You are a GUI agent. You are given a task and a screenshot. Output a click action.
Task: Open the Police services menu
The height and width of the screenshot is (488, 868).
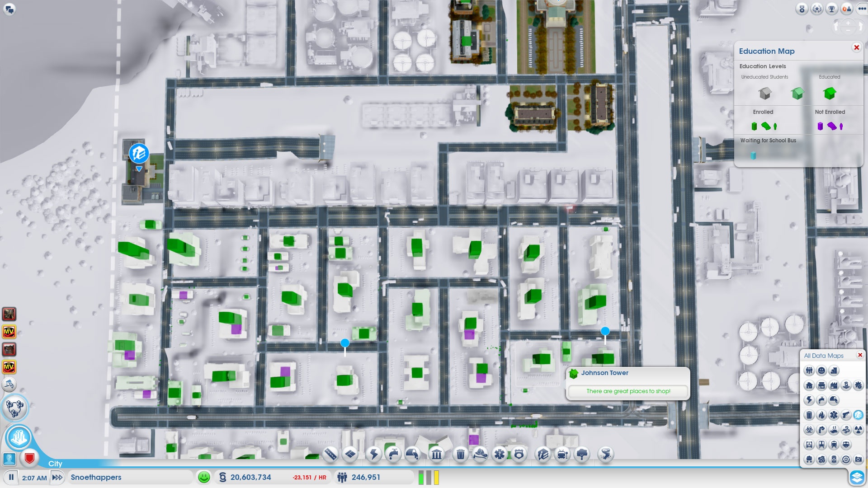click(x=519, y=454)
